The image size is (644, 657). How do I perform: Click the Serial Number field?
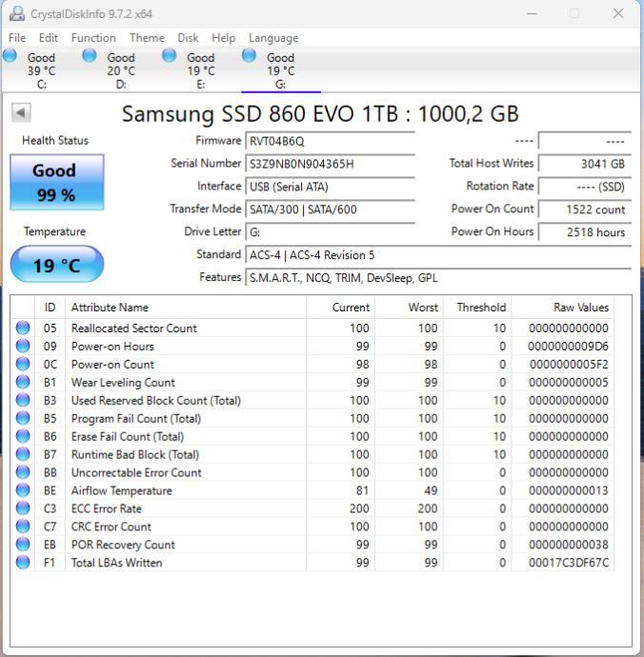coord(330,164)
